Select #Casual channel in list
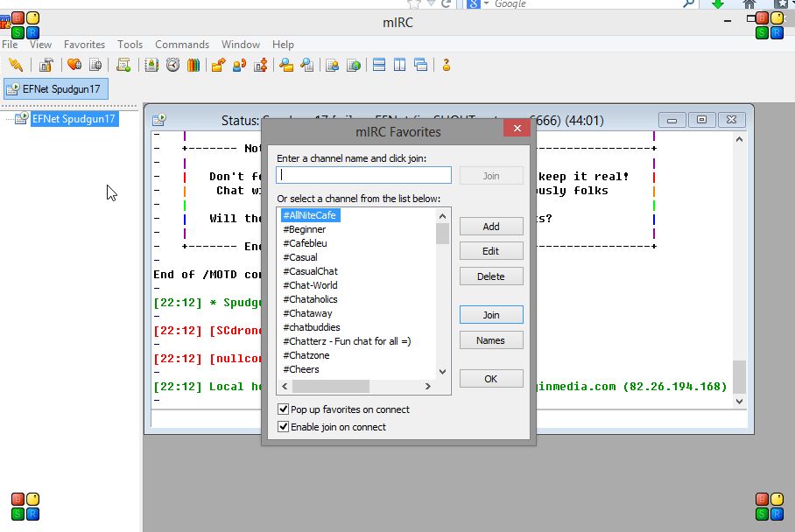Screen dimensions: 795x532 point(300,257)
